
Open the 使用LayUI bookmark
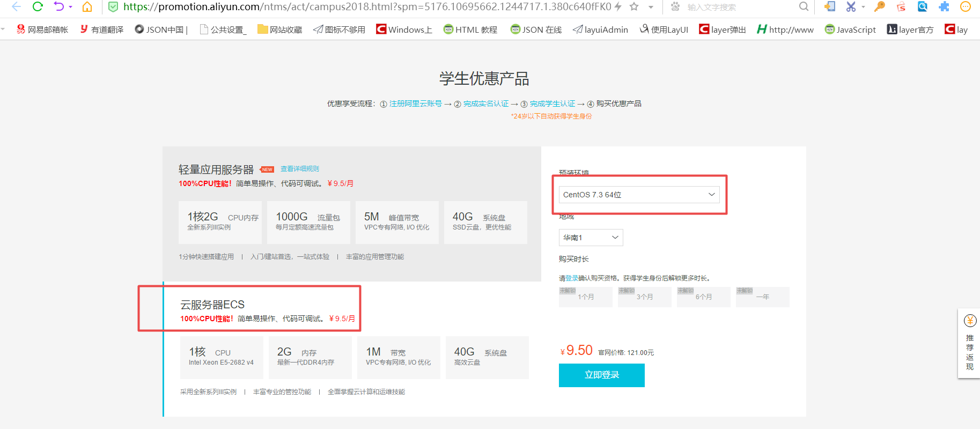(664, 29)
